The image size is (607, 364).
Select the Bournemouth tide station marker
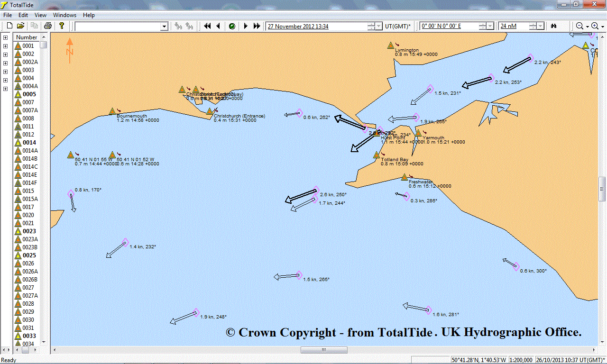[x=112, y=111]
